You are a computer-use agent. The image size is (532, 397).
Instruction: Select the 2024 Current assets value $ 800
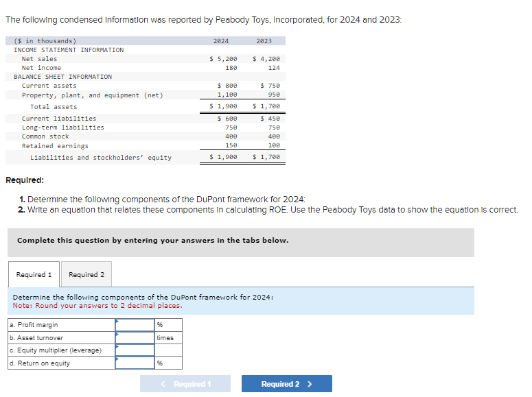pyautogui.click(x=227, y=86)
